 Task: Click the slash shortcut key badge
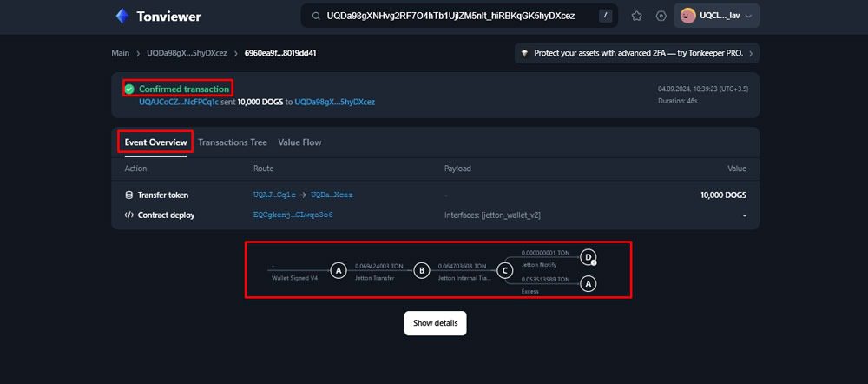pyautogui.click(x=605, y=16)
